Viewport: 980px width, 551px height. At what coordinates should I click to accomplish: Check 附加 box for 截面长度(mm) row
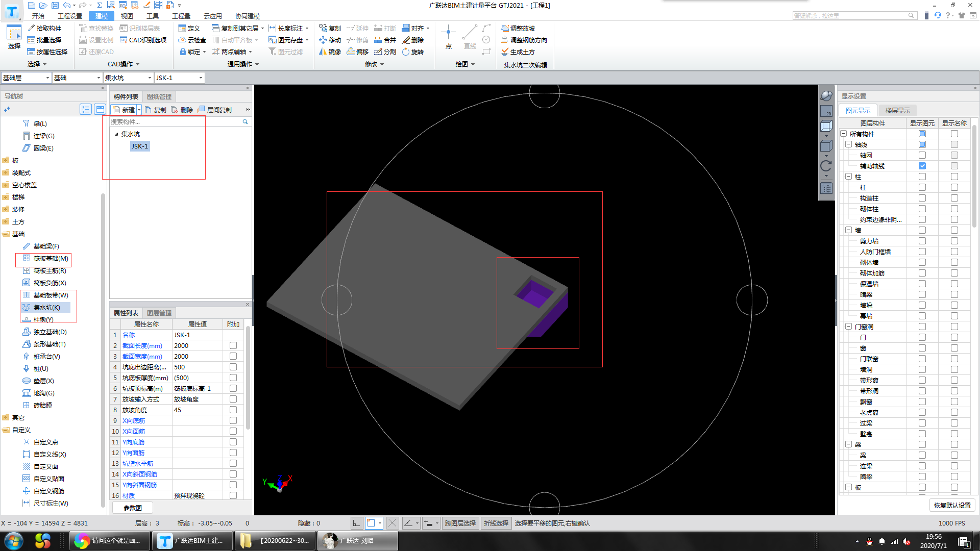pyautogui.click(x=233, y=345)
